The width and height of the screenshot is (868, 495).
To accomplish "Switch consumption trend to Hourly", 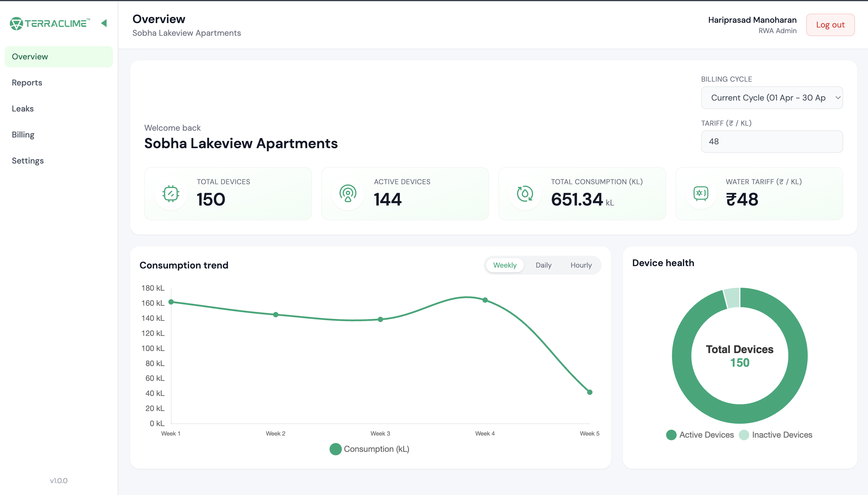I will [581, 265].
